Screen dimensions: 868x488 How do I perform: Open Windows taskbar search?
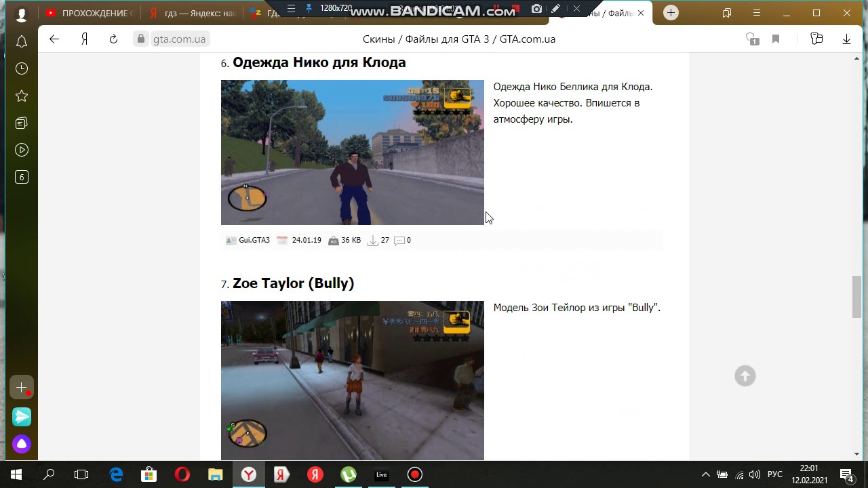pos(49,474)
